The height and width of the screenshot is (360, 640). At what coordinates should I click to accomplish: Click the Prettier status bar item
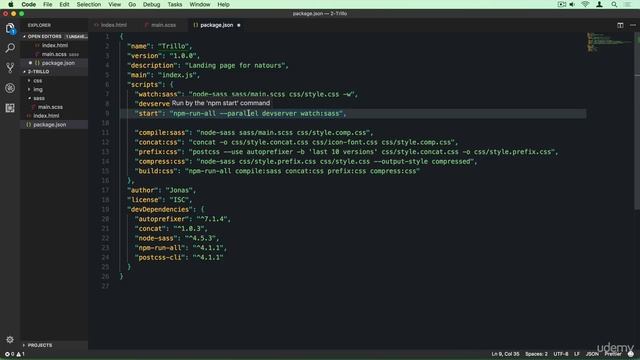(x=613, y=354)
